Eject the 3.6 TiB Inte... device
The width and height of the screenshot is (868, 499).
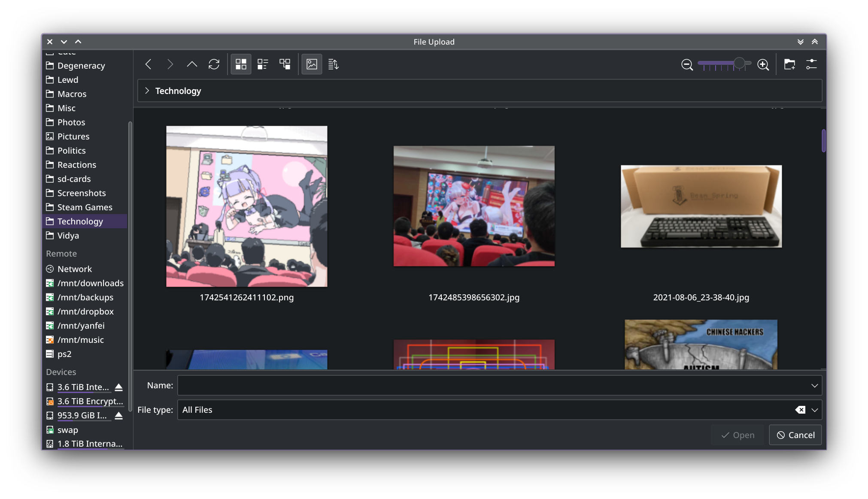[119, 387]
